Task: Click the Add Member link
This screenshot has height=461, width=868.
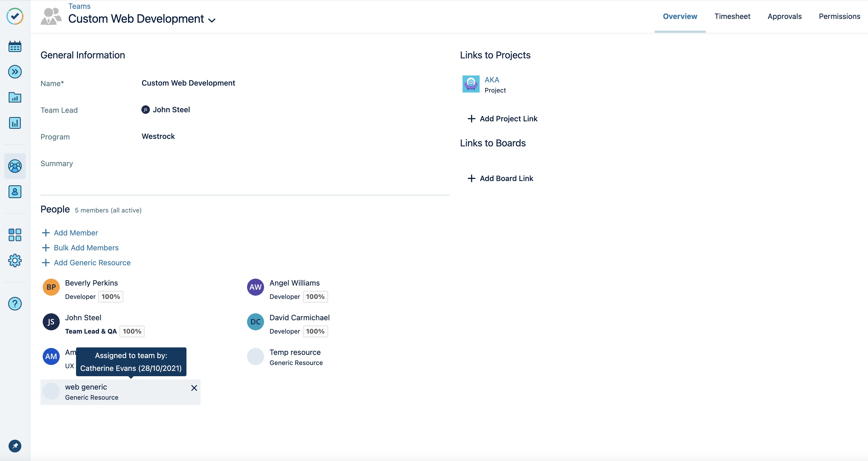Action: 75,233
